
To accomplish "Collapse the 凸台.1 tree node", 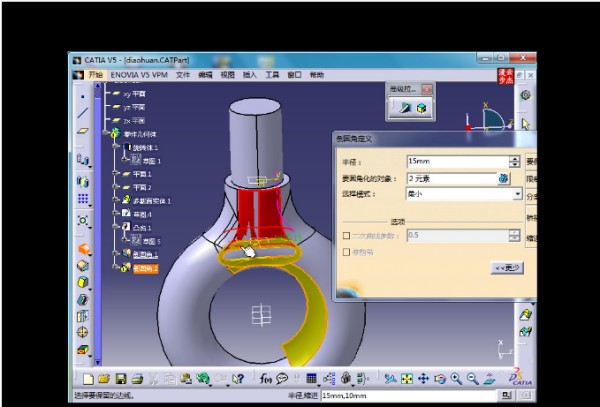I will coord(116,226).
